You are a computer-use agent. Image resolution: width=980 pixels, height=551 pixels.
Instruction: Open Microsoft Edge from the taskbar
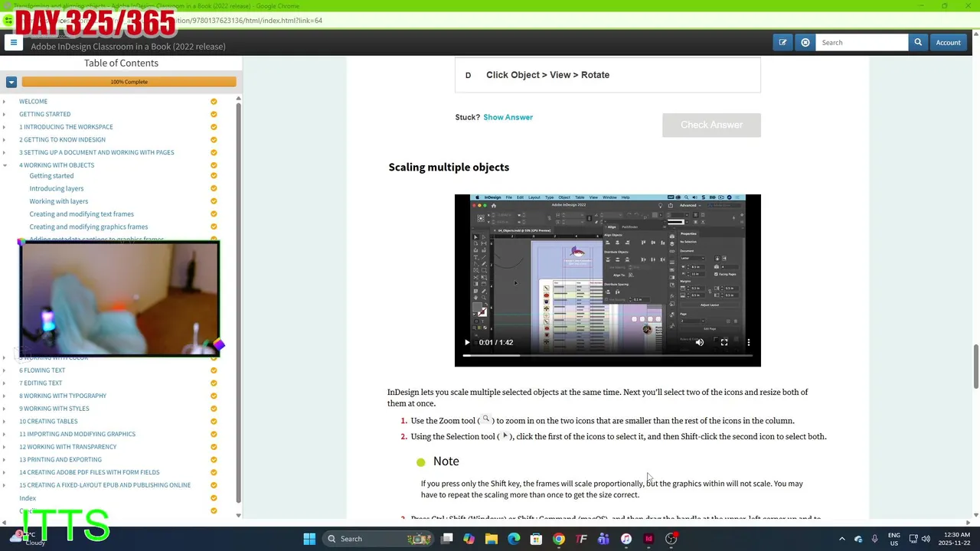(514, 539)
